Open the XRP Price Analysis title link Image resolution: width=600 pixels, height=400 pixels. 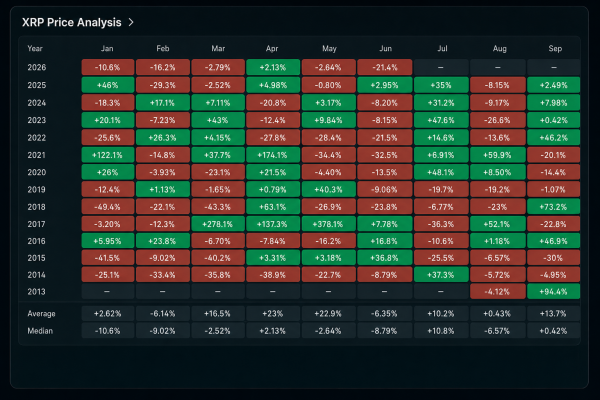[x=72, y=23]
